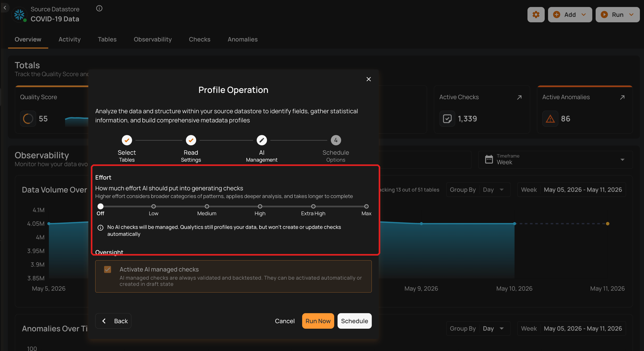644x351 pixels.
Task: Open Data Volume Group By Day dropdown
Action: [478, 190]
